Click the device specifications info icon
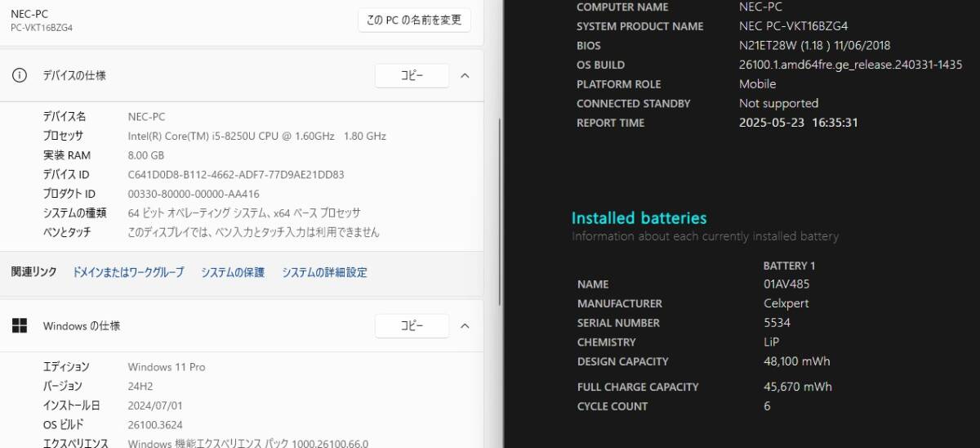Image resolution: width=980 pixels, height=448 pixels. pyautogui.click(x=19, y=75)
